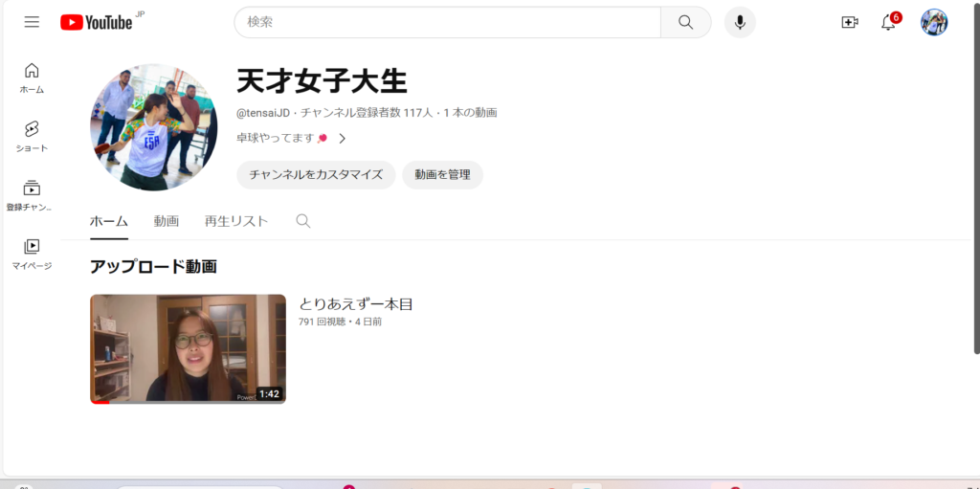
Task: Click the search magnifier button
Action: [x=685, y=22]
